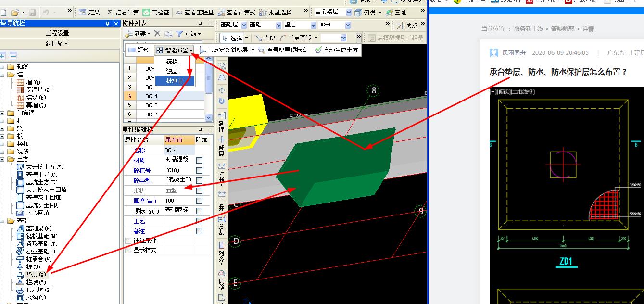The width and height of the screenshot is (644, 304).
Task: Expand the 计算属性 property group
Action: pyautogui.click(x=128, y=241)
